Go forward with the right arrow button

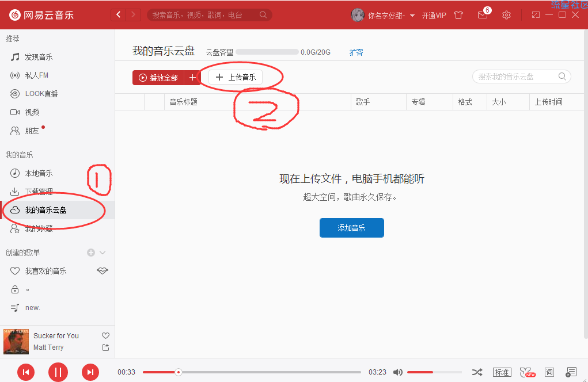tap(133, 15)
